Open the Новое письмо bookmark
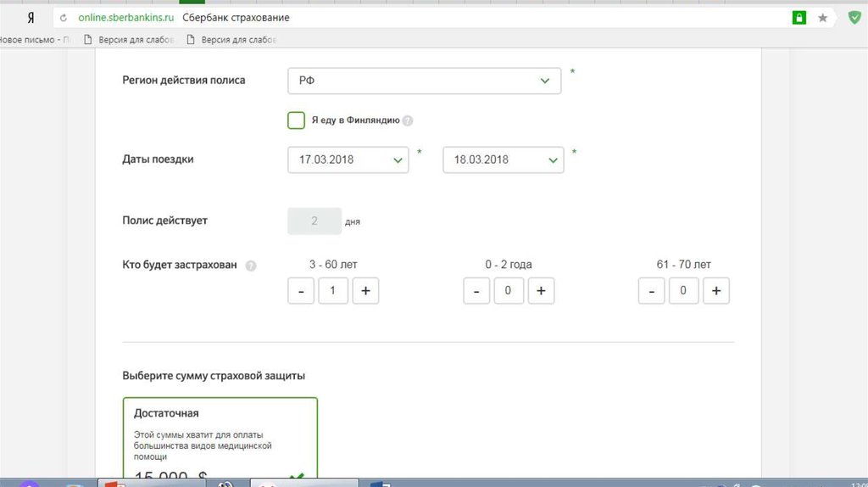The image size is (868, 487). coord(35,40)
